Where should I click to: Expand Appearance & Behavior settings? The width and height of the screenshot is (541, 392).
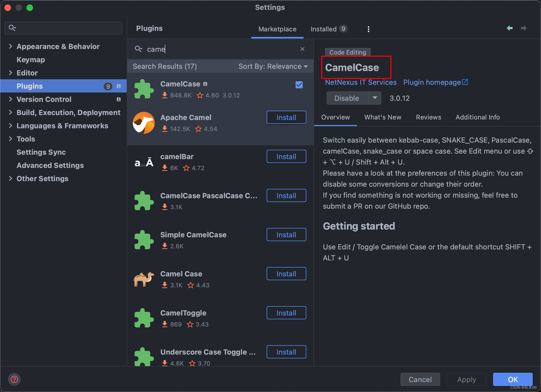click(x=11, y=46)
